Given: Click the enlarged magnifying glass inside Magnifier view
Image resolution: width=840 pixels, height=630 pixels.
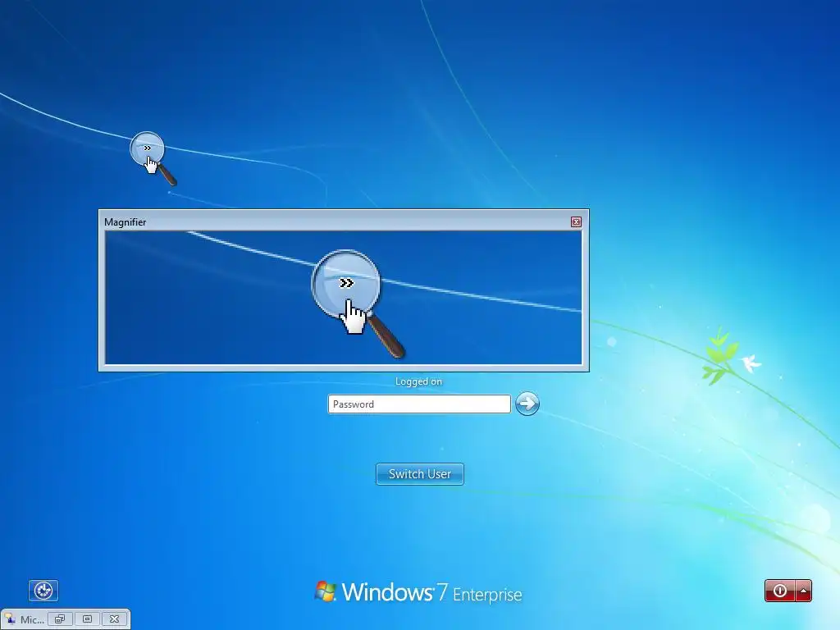Looking at the screenshot, I should [358, 303].
